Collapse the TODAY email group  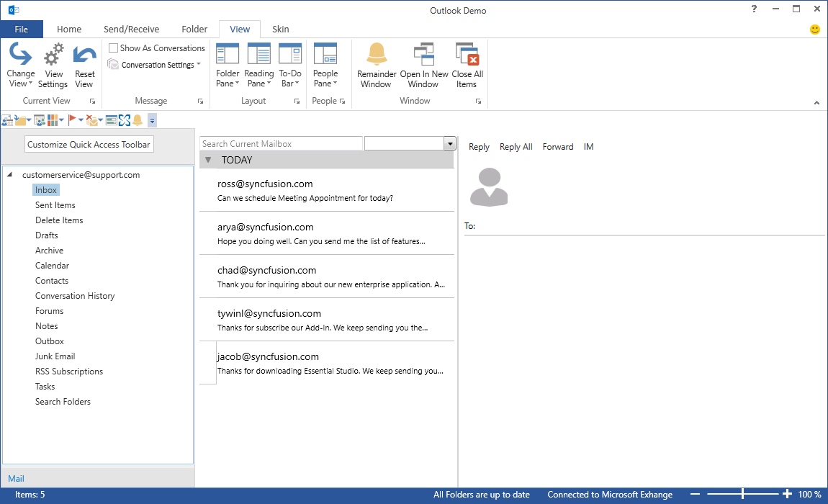pyautogui.click(x=209, y=159)
